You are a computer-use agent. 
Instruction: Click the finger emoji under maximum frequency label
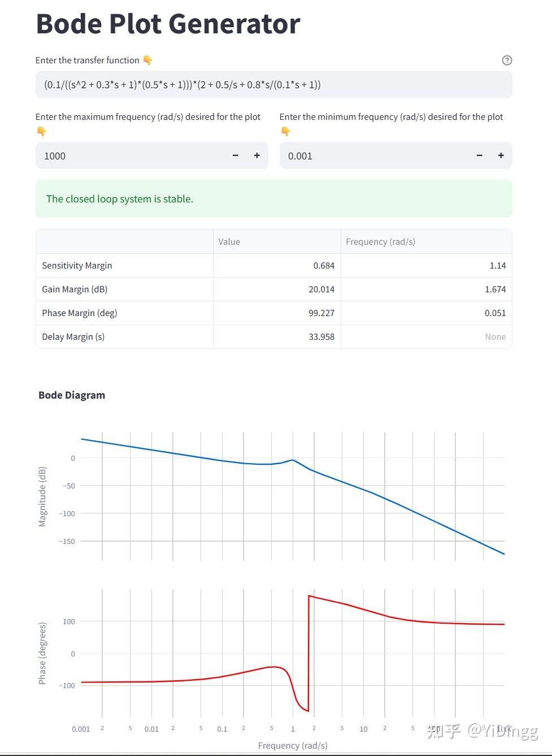41,131
